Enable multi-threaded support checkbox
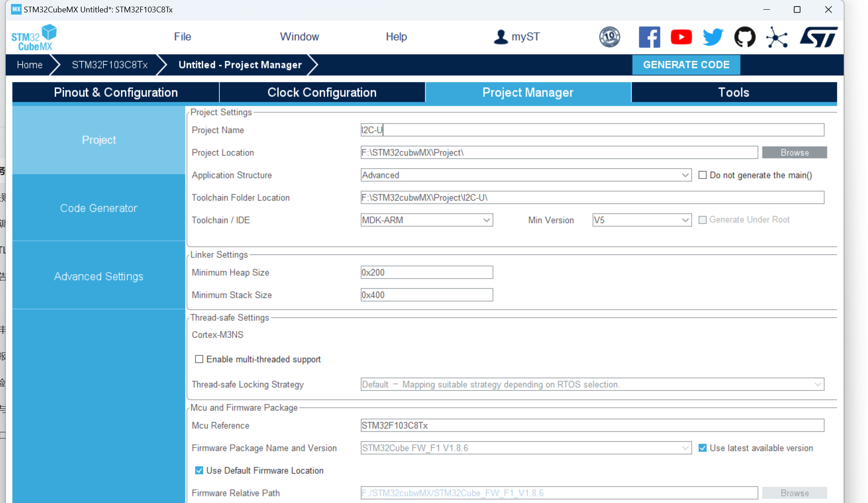The image size is (868, 503). pyautogui.click(x=199, y=359)
